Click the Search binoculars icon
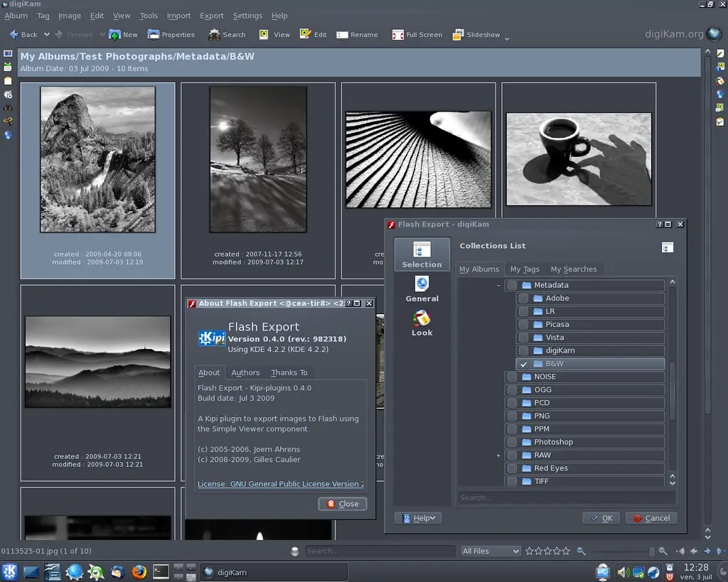 click(214, 34)
